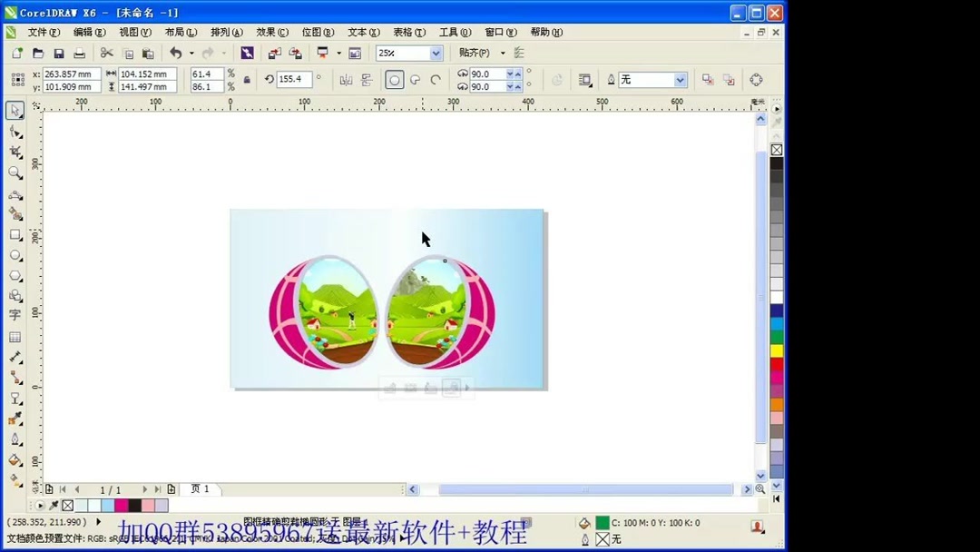Switch to the 页 1 page tab
Screen dimensions: 980x552
[201, 488]
